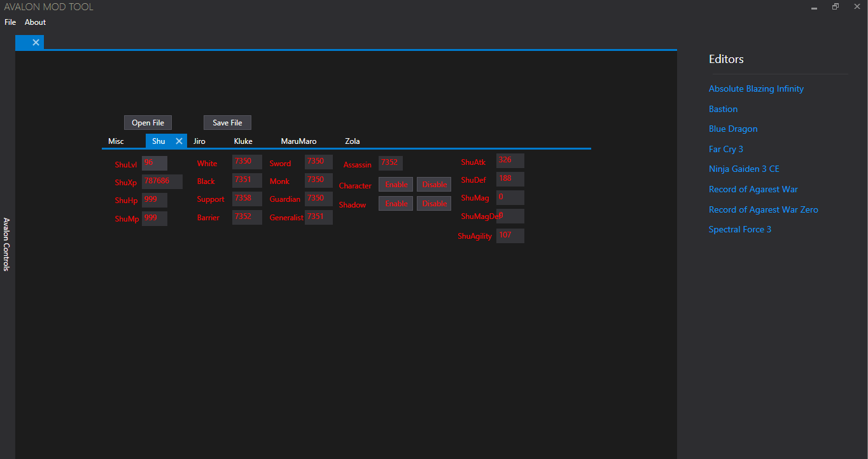Switch to the Jiro tab

pyautogui.click(x=199, y=141)
